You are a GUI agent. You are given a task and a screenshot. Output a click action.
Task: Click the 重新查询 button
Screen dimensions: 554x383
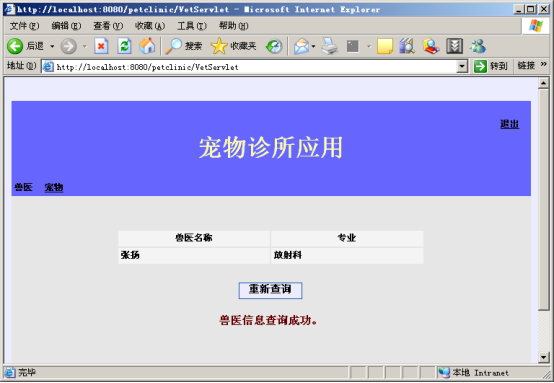(270, 290)
